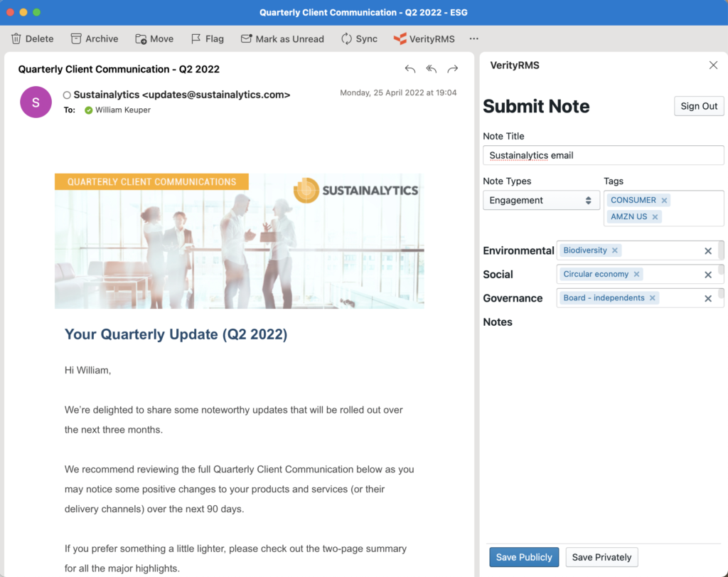Image resolution: width=728 pixels, height=577 pixels.
Task: Remove the Board - independents chip
Action: point(653,298)
